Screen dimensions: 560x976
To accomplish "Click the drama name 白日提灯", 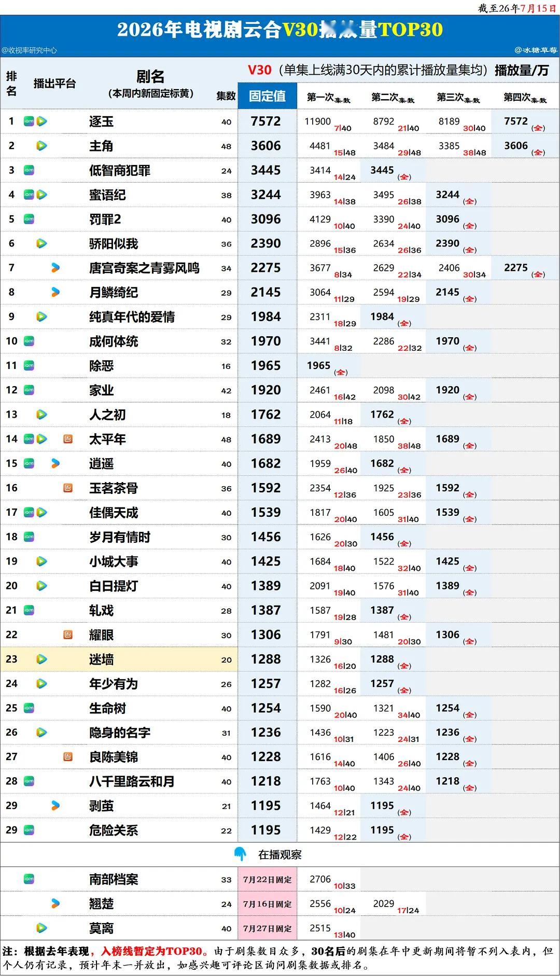I will (x=114, y=586).
